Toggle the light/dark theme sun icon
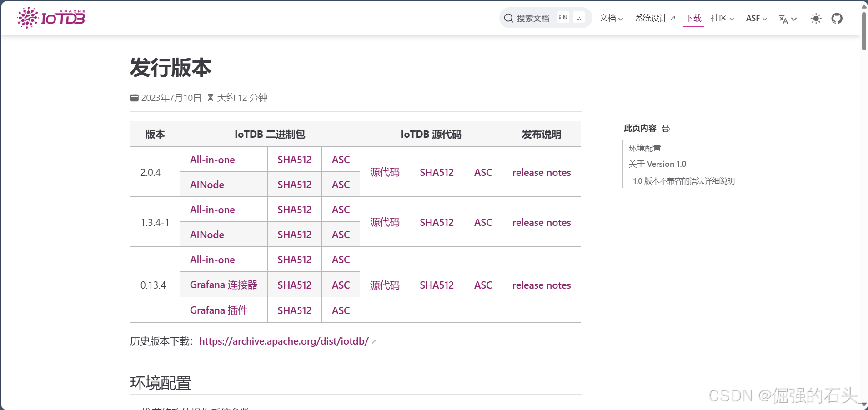 coord(816,19)
